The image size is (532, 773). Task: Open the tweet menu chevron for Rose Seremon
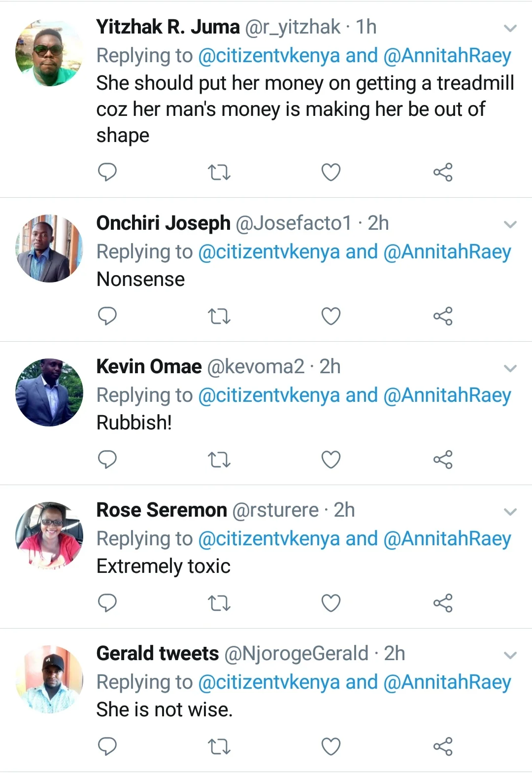click(510, 512)
